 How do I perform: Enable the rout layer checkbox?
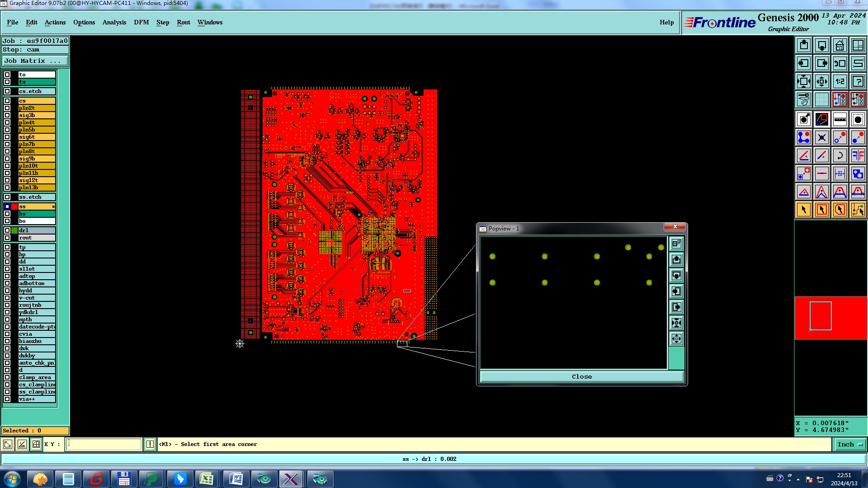pos(7,238)
